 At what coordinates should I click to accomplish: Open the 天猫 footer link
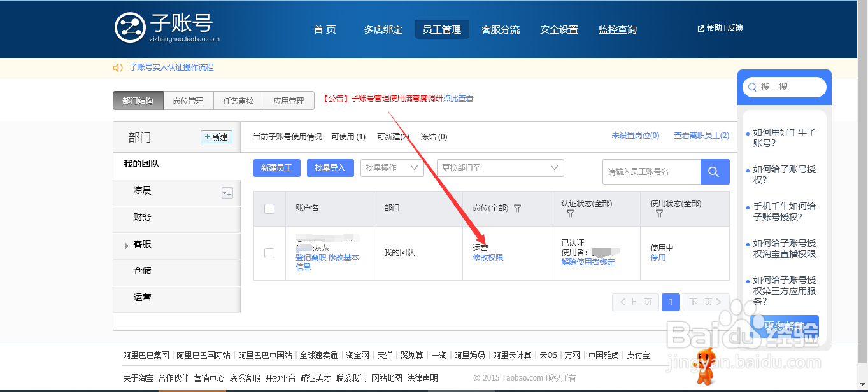pos(385,355)
